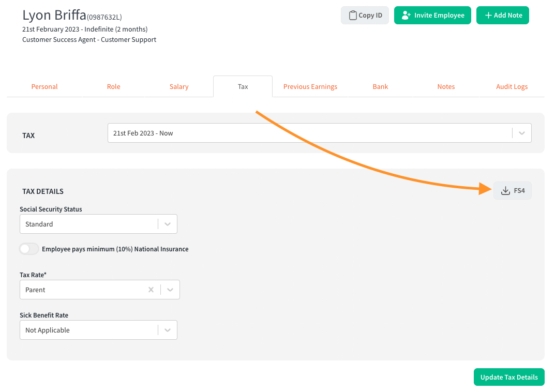Screen dimensions: 555x392
Task: View the Audit Logs tab
Action: click(512, 87)
